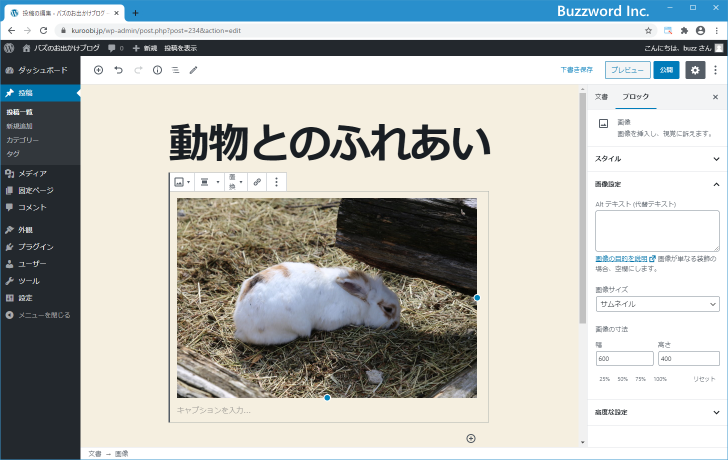The width and height of the screenshot is (728, 460).
Task: Open the 投稿 menu in sidebar
Action: (x=40, y=93)
